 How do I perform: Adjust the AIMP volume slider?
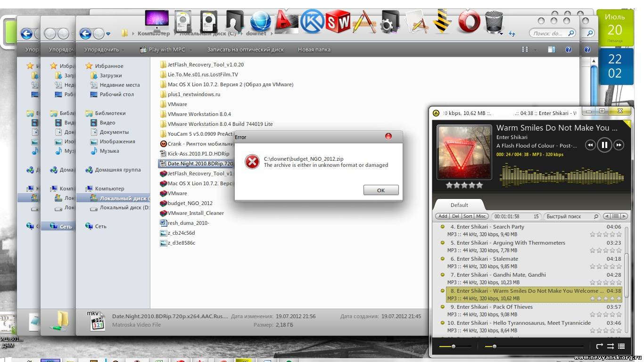coord(455,346)
